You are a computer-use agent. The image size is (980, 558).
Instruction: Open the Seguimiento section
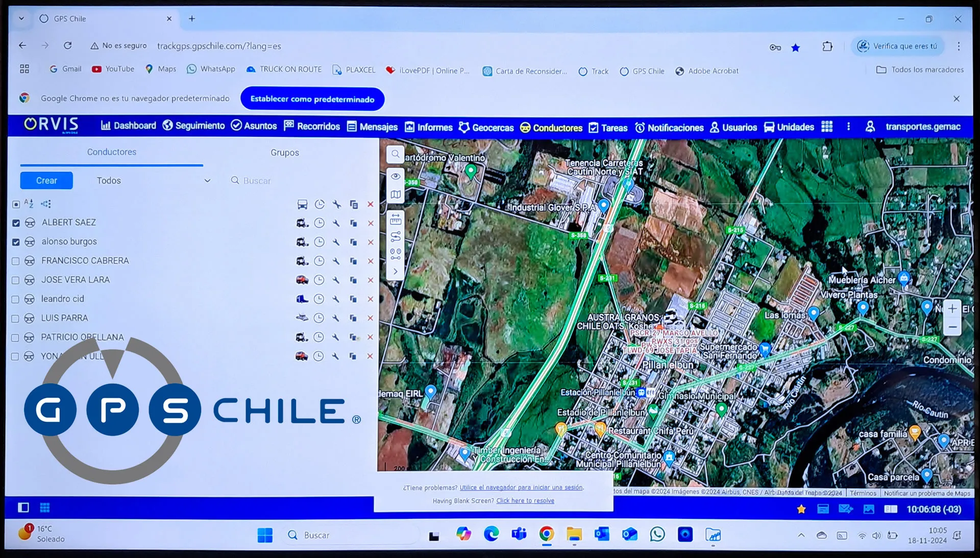coord(193,126)
